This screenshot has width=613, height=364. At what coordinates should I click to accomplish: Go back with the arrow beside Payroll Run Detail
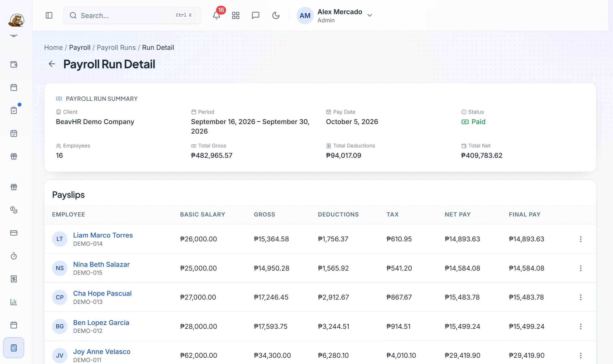(x=52, y=64)
